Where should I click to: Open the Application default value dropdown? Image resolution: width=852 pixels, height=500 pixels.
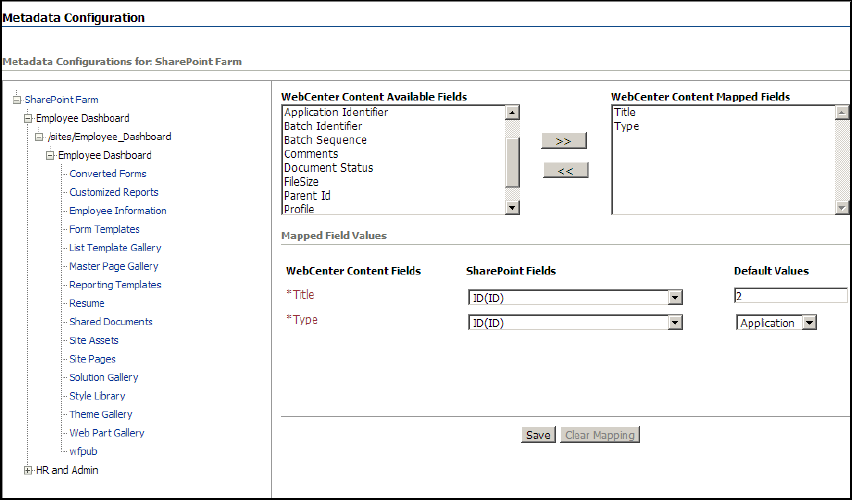coord(776,323)
